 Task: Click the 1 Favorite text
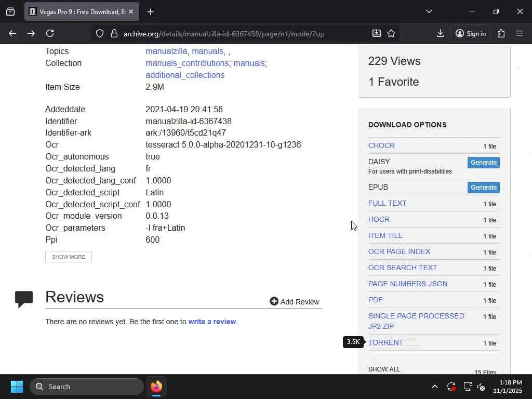394,82
